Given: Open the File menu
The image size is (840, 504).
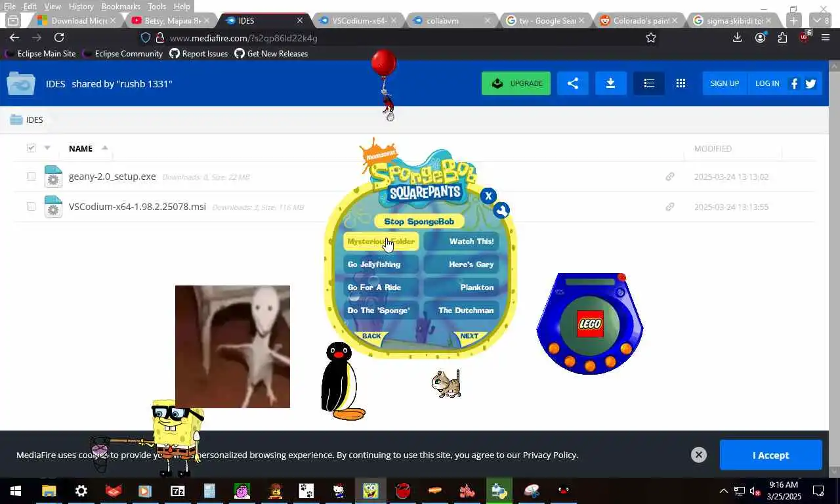Looking at the screenshot, I should [x=10, y=6].
